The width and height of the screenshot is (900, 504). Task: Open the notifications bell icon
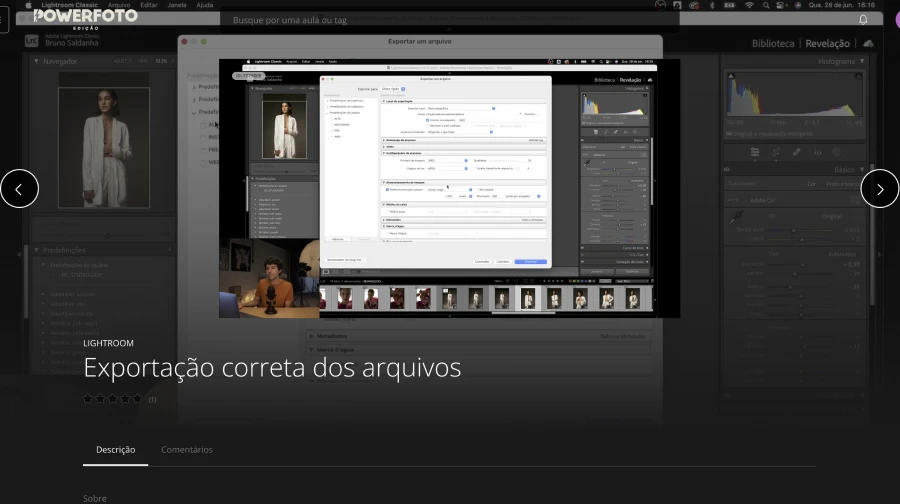(x=863, y=20)
